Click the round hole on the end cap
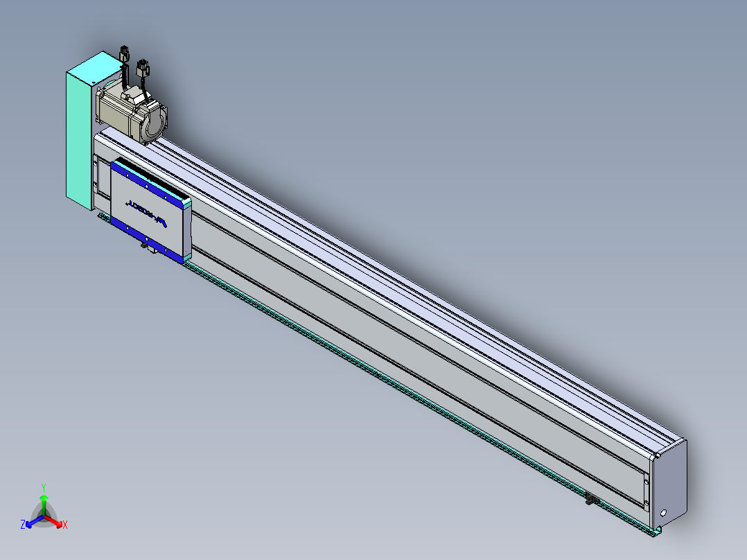The height and width of the screenshot is (560, 747). 663,513
